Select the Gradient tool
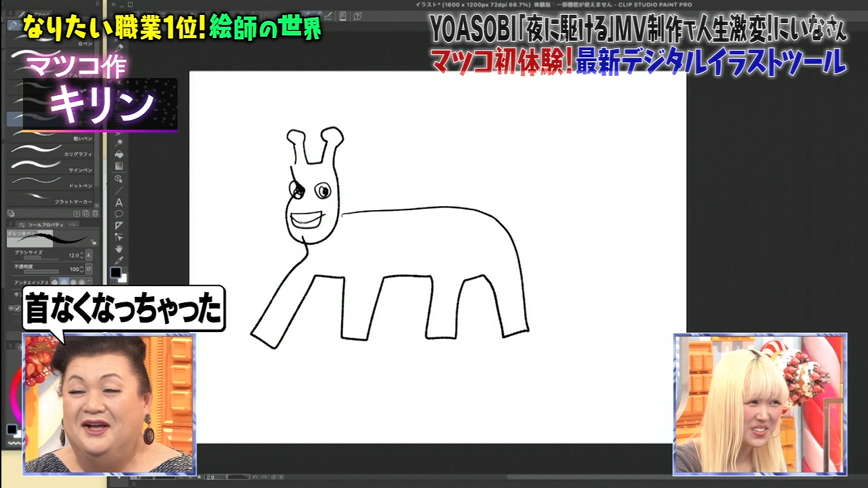868x488 pixels. [119, 166]
